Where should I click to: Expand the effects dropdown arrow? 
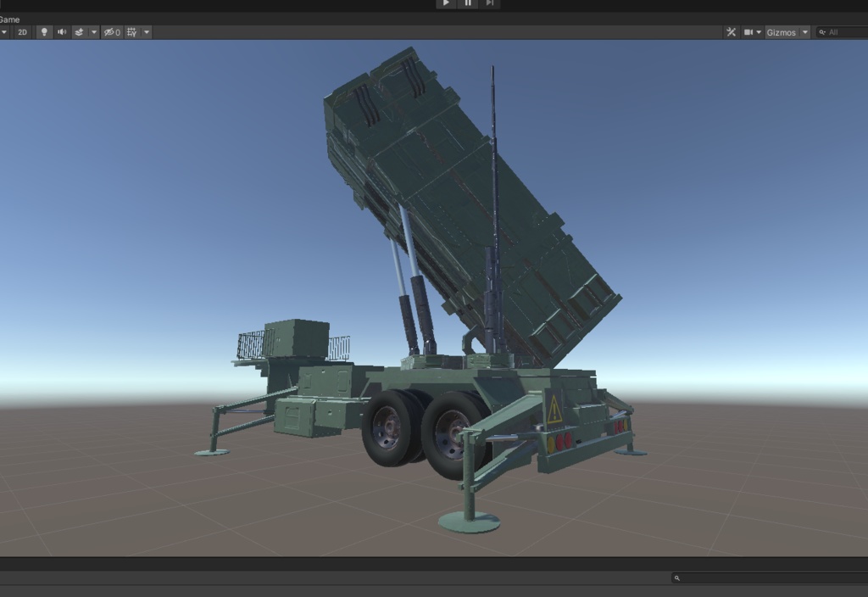coord(93,32)
